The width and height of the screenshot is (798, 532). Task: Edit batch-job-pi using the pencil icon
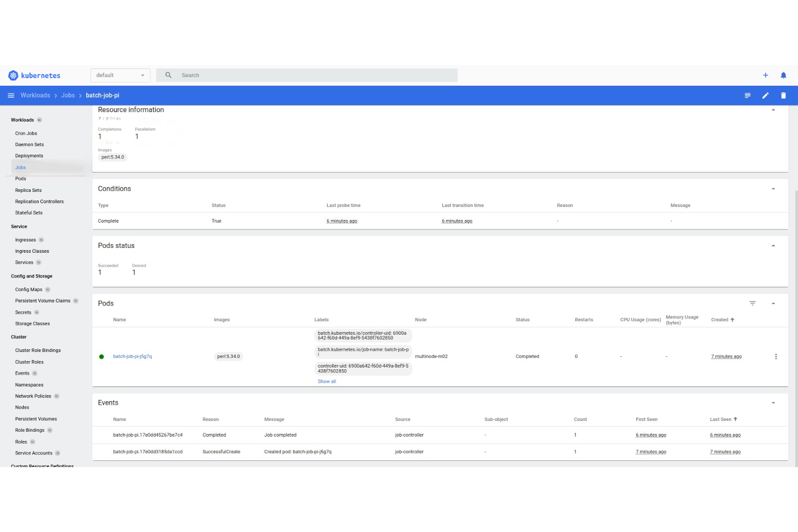765,95
